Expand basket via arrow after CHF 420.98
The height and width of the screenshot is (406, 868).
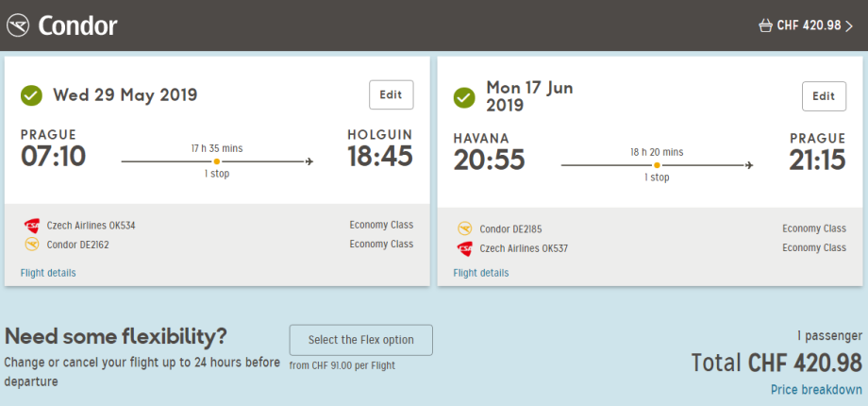coord(850,25)
